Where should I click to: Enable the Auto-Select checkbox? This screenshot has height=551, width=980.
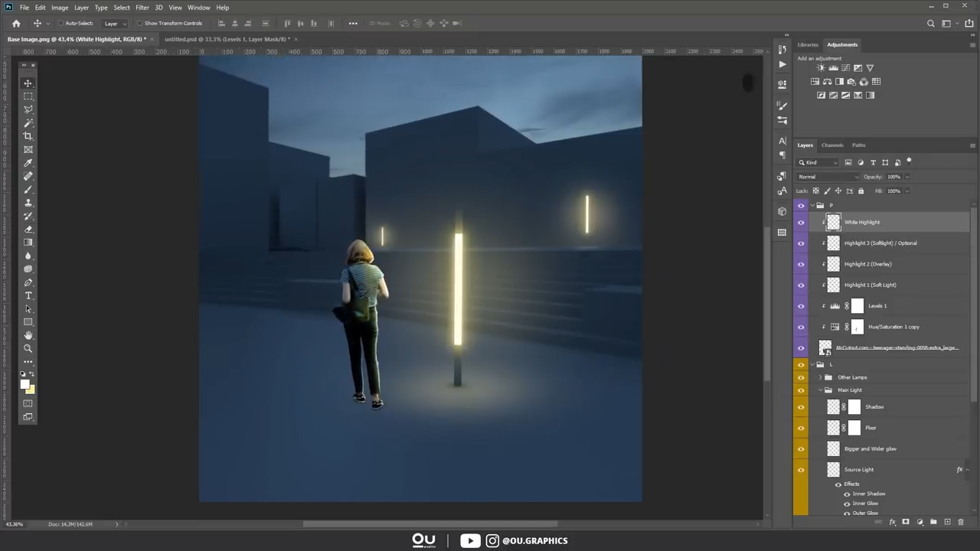60,24
